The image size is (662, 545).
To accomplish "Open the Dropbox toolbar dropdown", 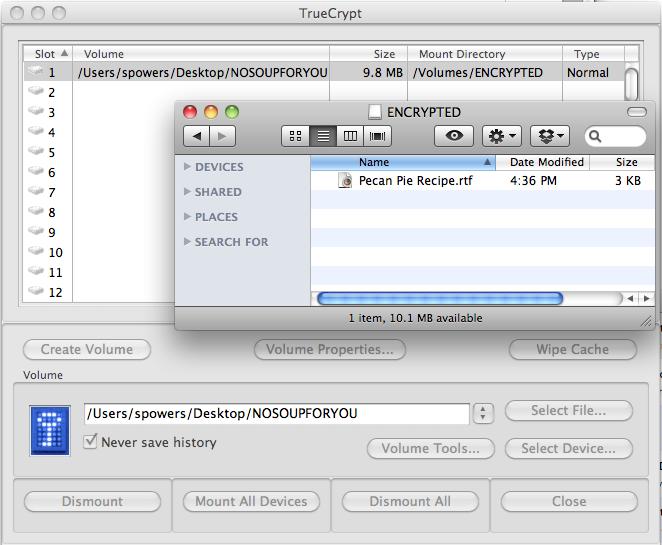I will point(548,136).
